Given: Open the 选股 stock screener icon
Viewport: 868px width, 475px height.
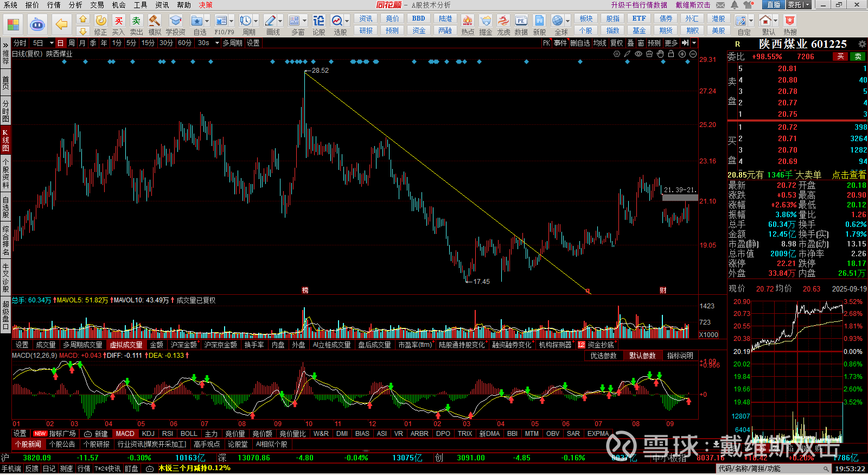Looking at the screenshot, I should [x=337, y=21].
